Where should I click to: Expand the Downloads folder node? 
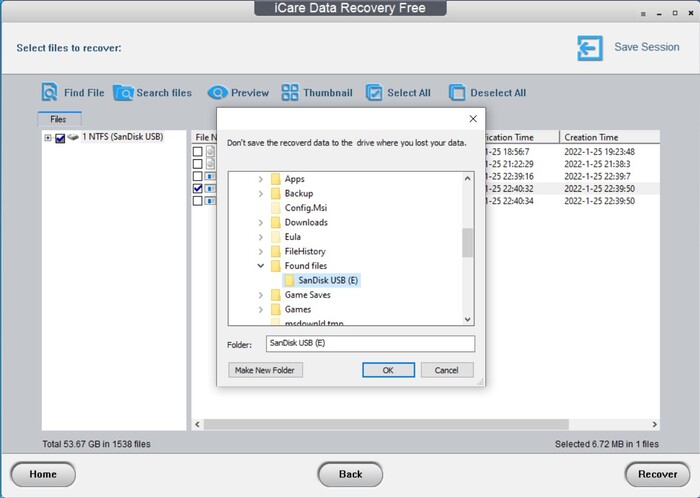pyautogui.click(x=261, y=222)
